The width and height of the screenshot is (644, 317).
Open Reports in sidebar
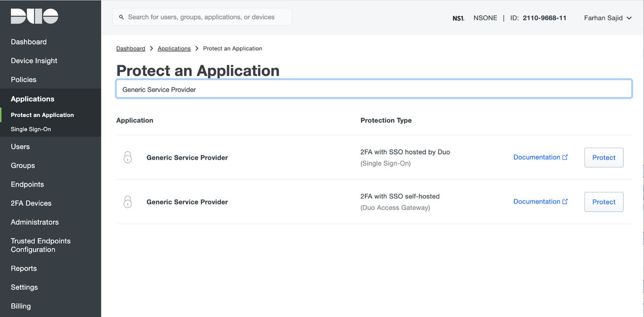24,268
